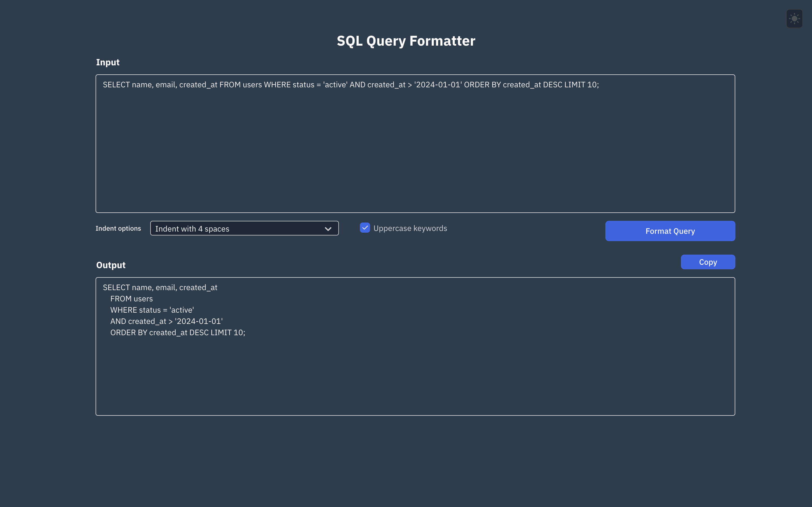Place cursor on SELECT in the input query
The image size is (812, 507).
tap(116, 85)
